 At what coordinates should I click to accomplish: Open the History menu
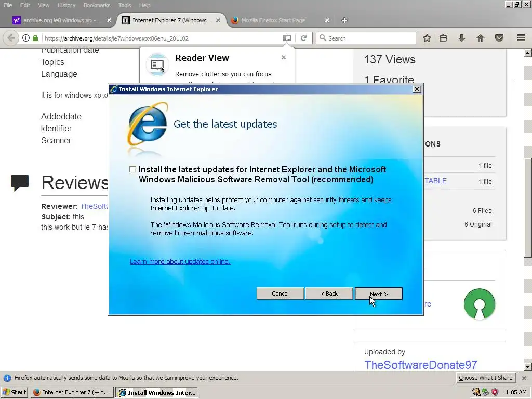click(x=66, y=5)
